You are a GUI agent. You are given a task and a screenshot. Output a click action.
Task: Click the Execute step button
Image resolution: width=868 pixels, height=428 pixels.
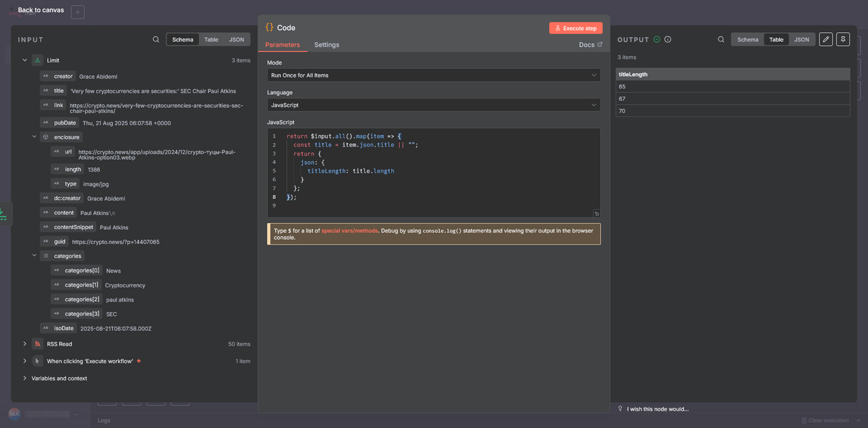pos(575,28)
